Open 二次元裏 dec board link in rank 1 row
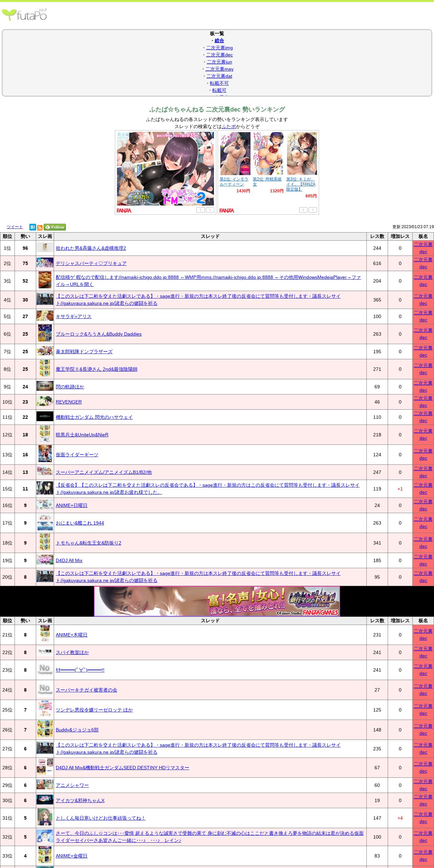The width and height of the screenshot is (434, 868). point(423,248)
